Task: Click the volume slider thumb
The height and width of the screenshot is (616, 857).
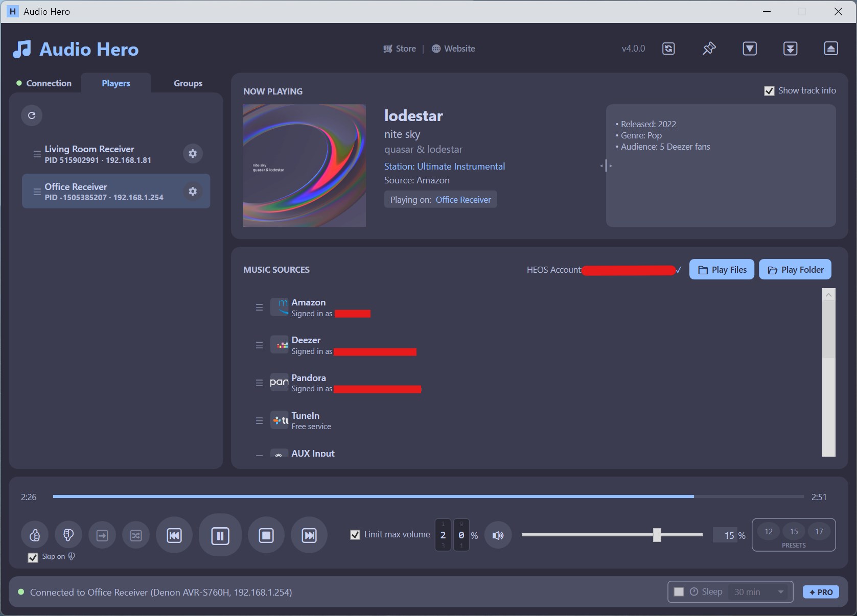Action: [657, 535]
